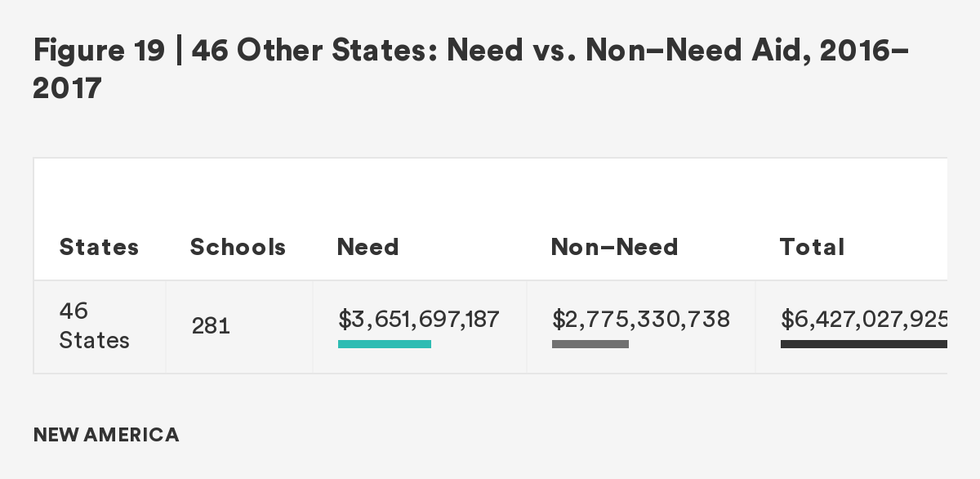
Task: Click the dark Total bar
Action: point(863,344)
